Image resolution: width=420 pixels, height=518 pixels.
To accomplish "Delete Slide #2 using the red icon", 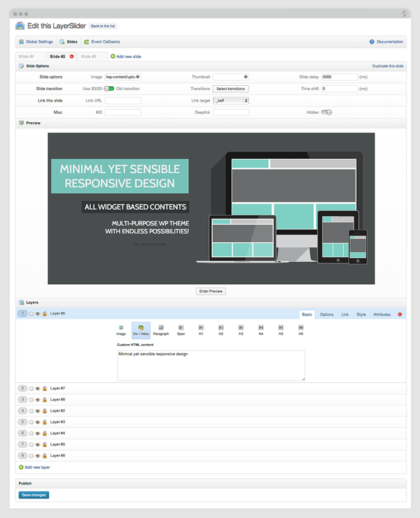I will click(x=72, y=57).
